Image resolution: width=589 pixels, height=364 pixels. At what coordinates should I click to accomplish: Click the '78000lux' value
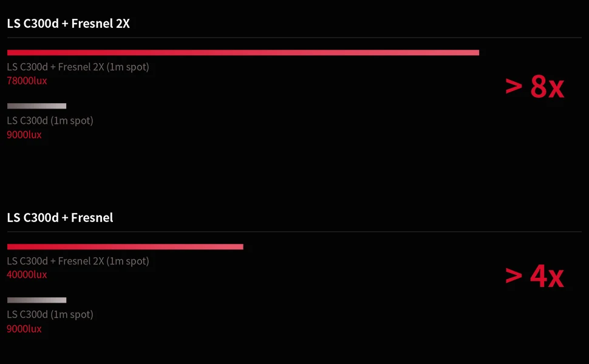tap(27, 81)
